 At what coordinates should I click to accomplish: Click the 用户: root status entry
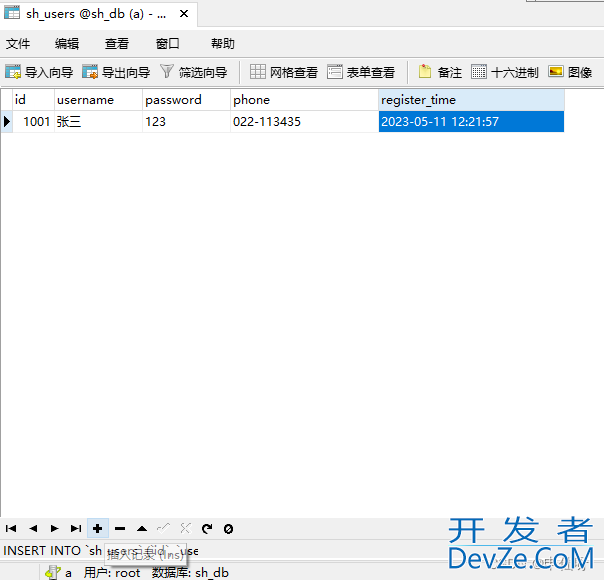coord(112,573)
